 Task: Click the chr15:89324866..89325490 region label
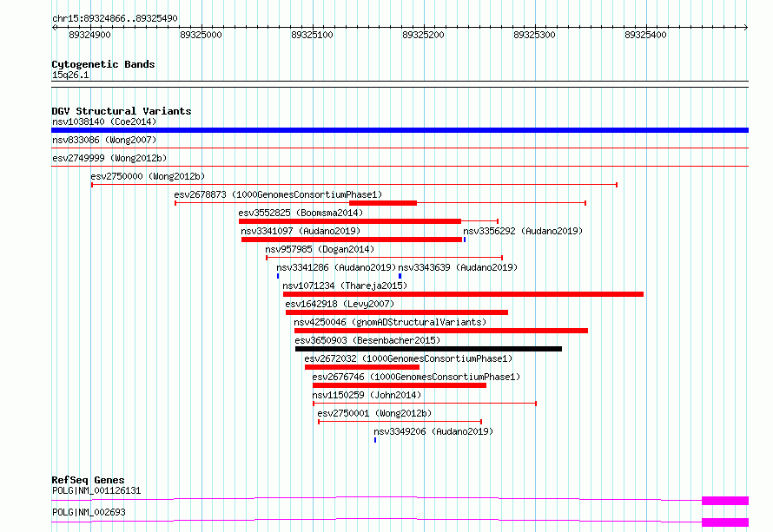(115, 18)
